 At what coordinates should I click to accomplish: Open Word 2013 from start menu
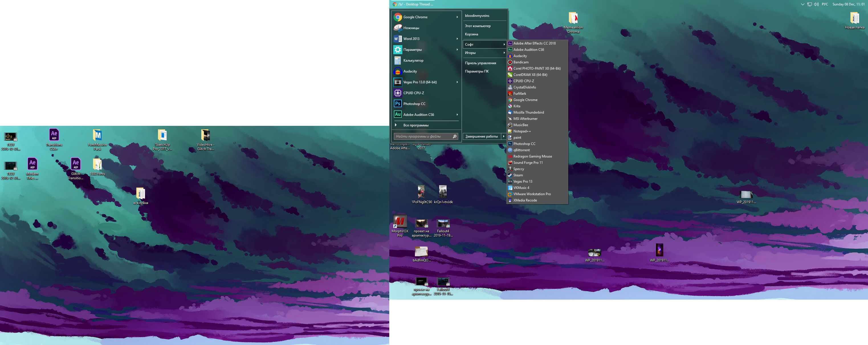coord(426,39)
